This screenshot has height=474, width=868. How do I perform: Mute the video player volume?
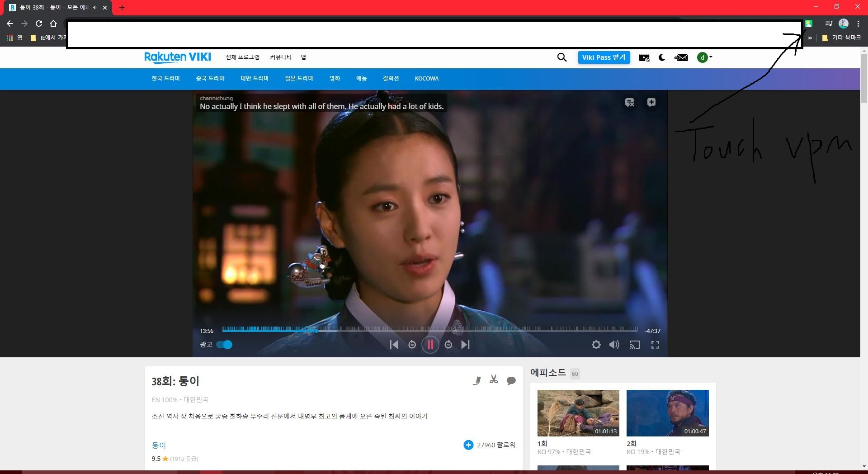point(614,345)
